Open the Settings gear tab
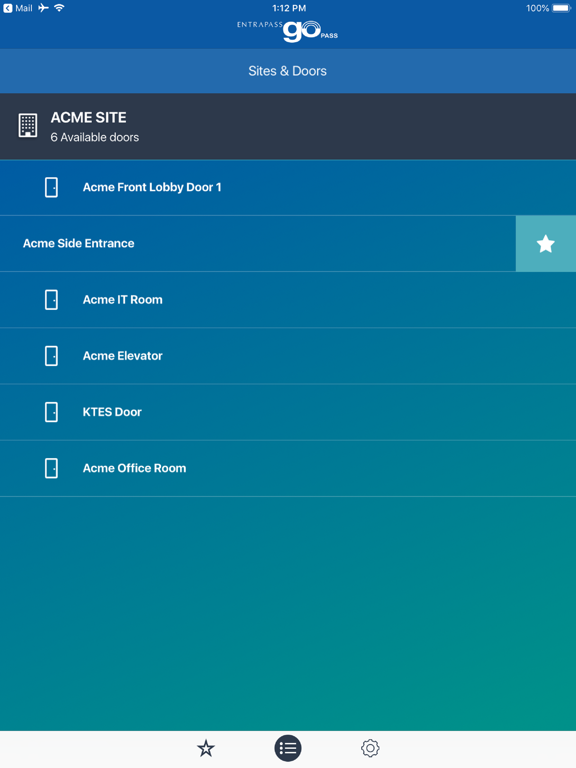Viewport: 576px width, 768px height. click(x=370, y=748)
